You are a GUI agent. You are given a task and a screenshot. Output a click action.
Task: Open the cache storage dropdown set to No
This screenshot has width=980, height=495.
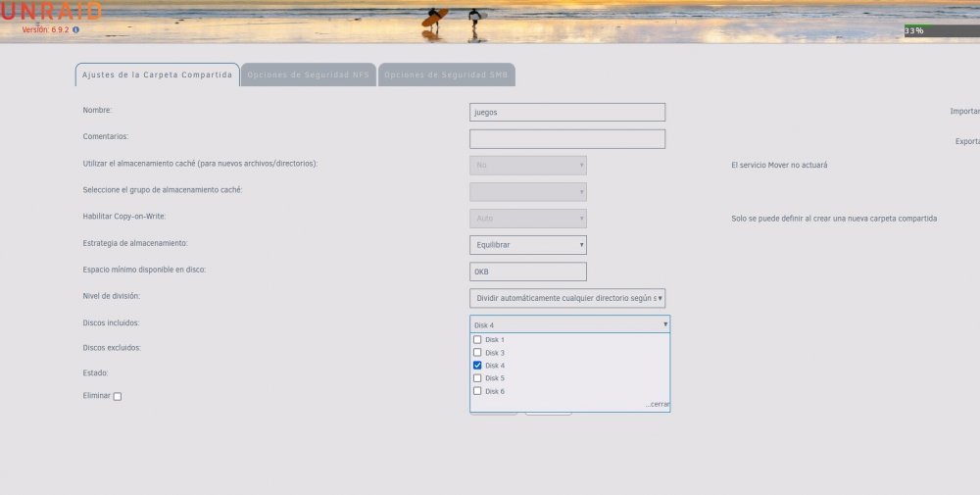[x=528, y=165]
